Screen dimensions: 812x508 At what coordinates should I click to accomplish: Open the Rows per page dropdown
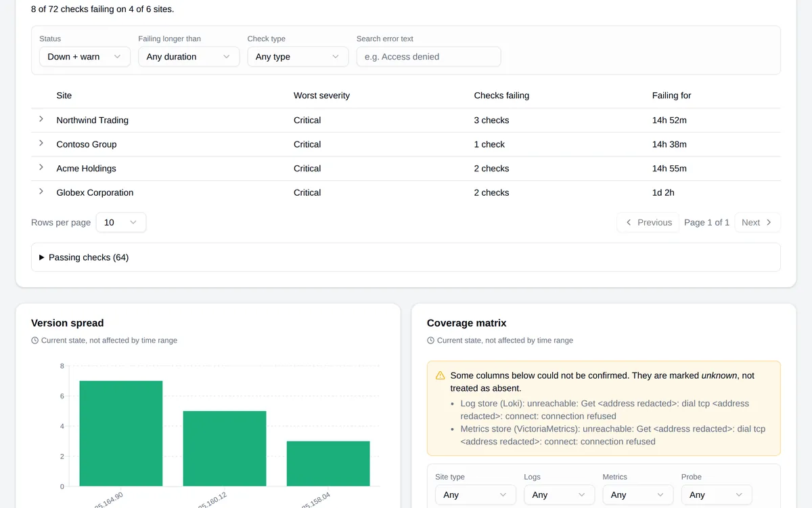click(121, 222)
